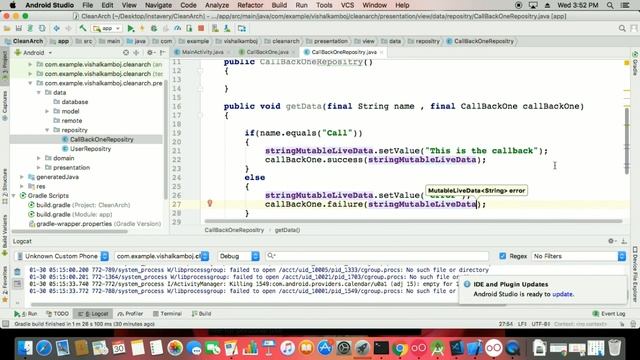
Task: Open the Profiler tool window tab
Action: (130, 313)
